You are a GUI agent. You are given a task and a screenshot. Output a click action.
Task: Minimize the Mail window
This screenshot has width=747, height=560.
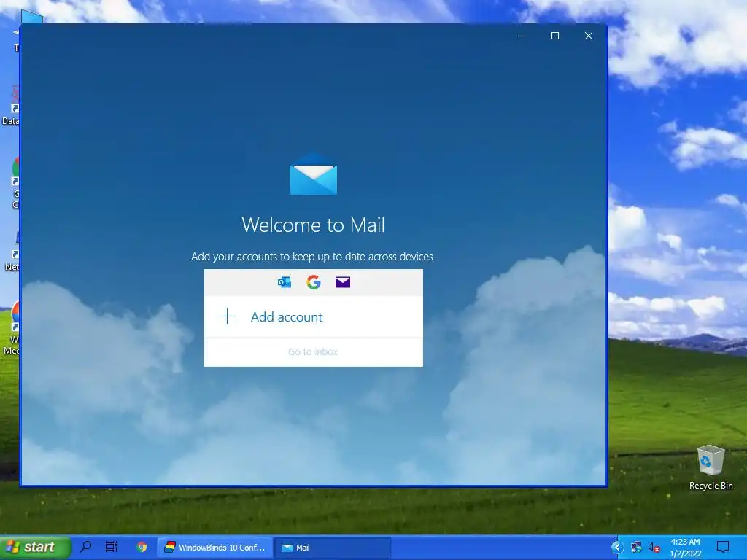pyautogui.click(x=522, y=36)
